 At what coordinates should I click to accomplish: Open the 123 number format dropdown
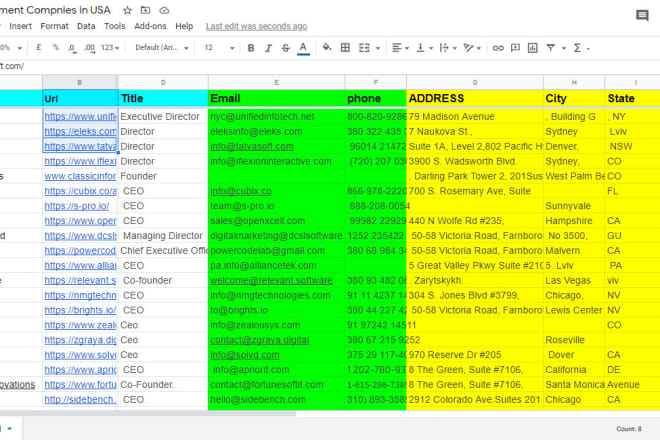pos(110,48)
